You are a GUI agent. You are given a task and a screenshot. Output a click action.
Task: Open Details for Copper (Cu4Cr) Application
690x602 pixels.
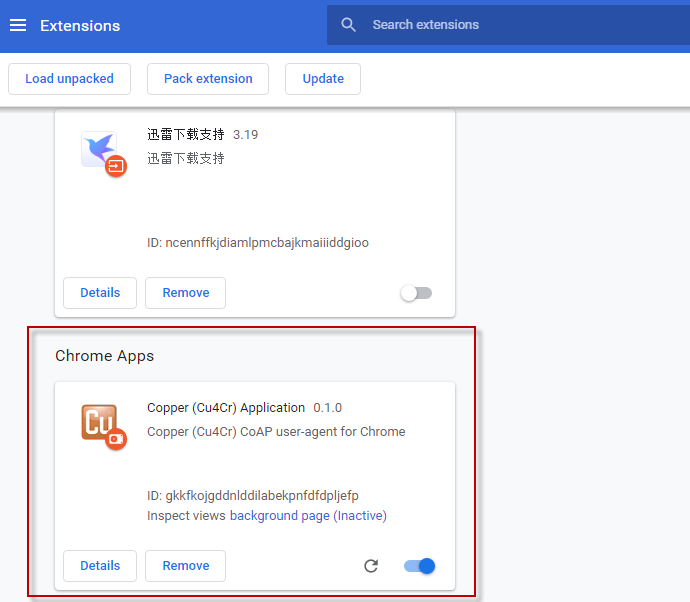100,565
